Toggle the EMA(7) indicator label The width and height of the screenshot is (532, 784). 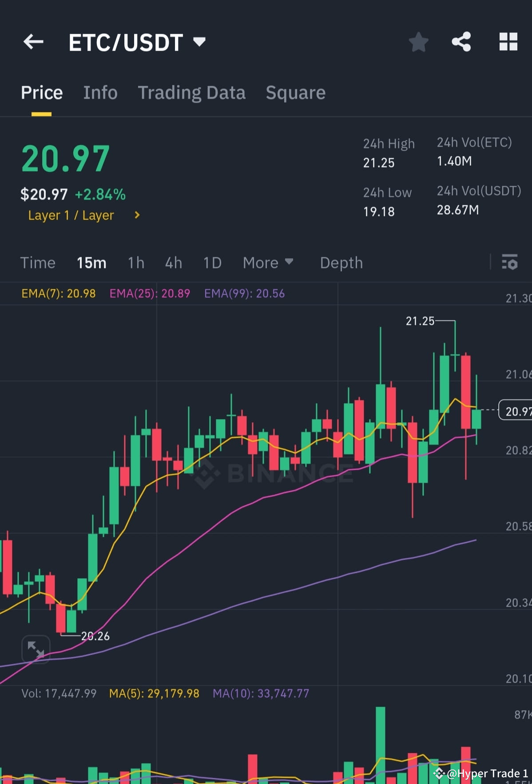pyautogui.click(x=58, y=293)
